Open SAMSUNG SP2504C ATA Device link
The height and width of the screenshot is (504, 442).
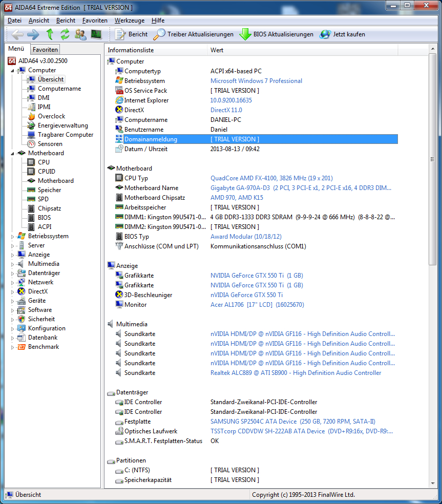[x=293, y=422]
